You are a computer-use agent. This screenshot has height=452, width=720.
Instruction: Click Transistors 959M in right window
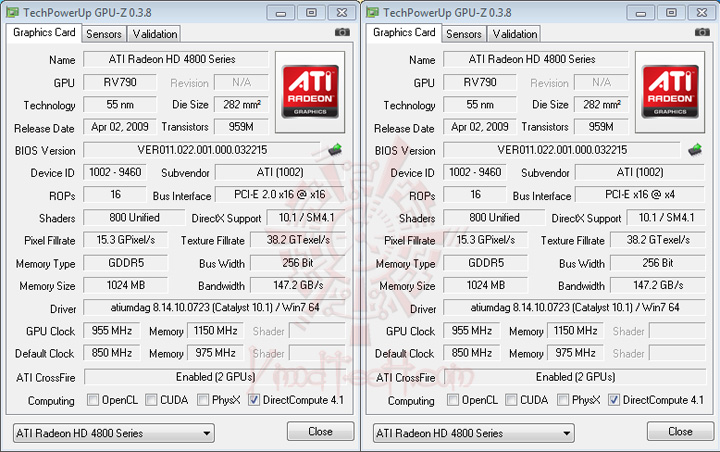coord(601,127)
